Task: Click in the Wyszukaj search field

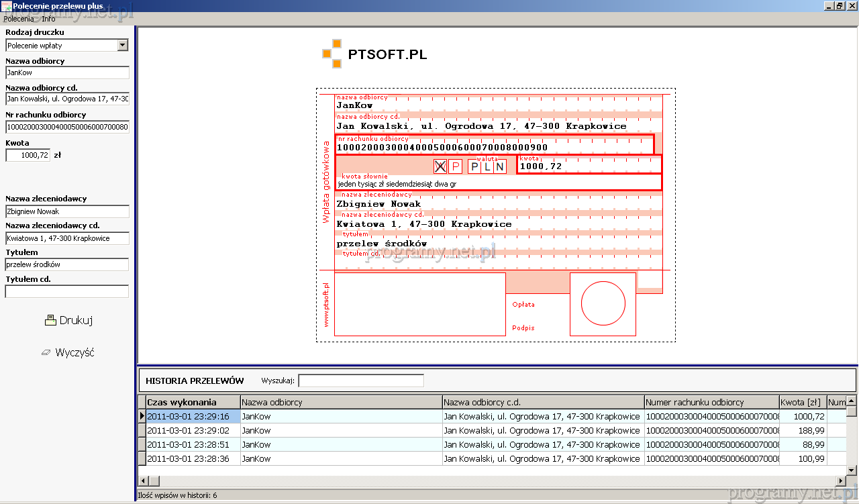Action: click(x=361, y=381)
